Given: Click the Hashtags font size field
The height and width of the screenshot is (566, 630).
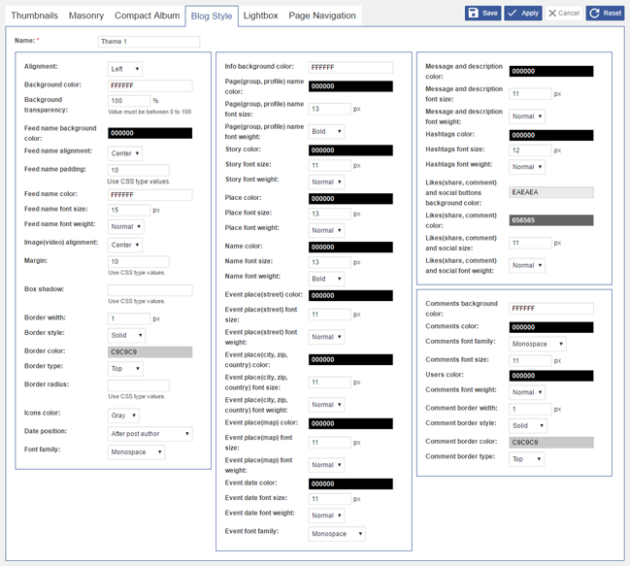Looking at the screenshot, I should pos(530,150).
